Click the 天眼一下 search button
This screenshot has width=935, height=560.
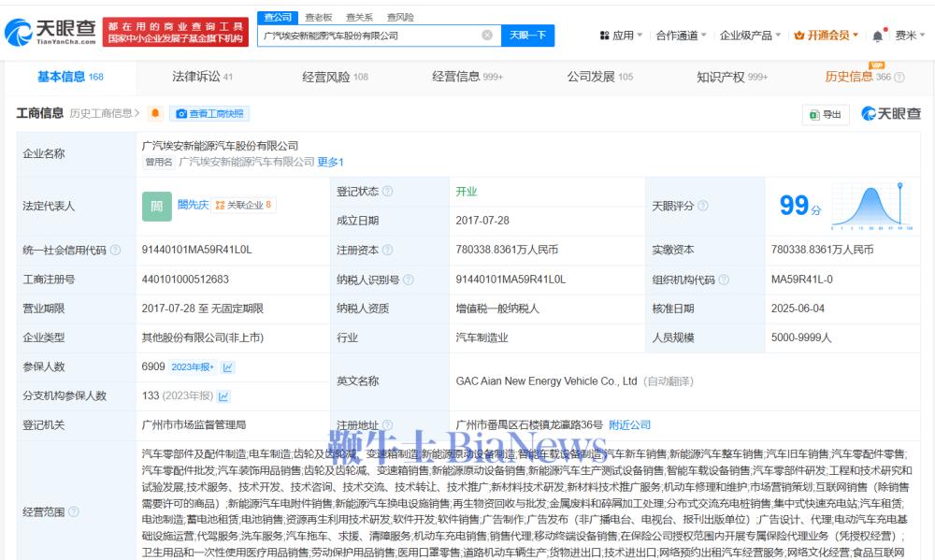[527, 36]
